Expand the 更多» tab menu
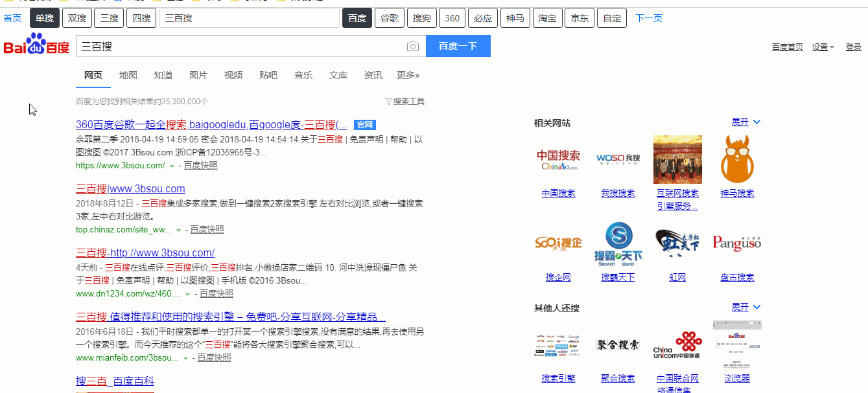 point(408,75)
